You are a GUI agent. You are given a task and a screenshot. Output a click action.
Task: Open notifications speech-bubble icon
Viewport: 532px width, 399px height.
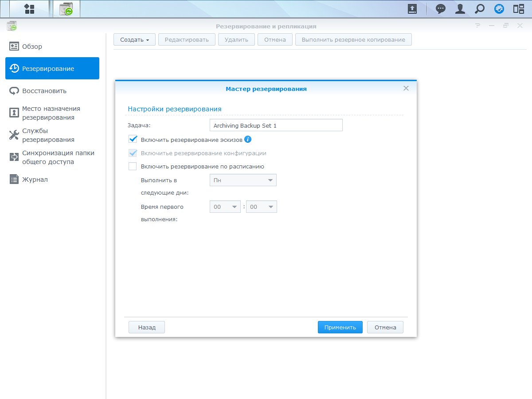(441, 9)
